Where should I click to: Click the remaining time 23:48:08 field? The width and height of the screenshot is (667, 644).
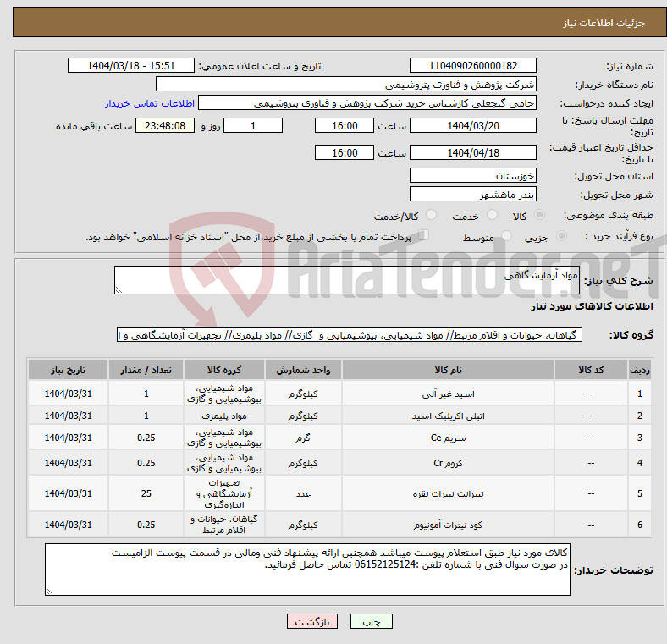tap(165, 126)
